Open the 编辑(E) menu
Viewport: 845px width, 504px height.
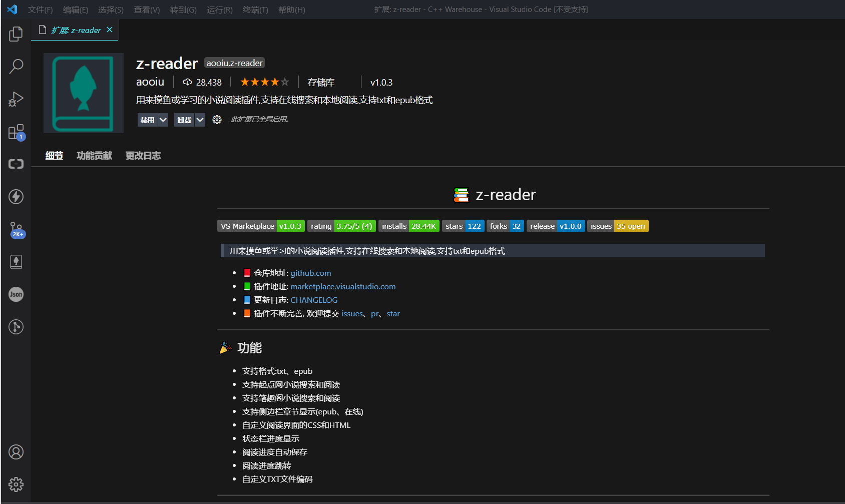[x=76, y=10]
